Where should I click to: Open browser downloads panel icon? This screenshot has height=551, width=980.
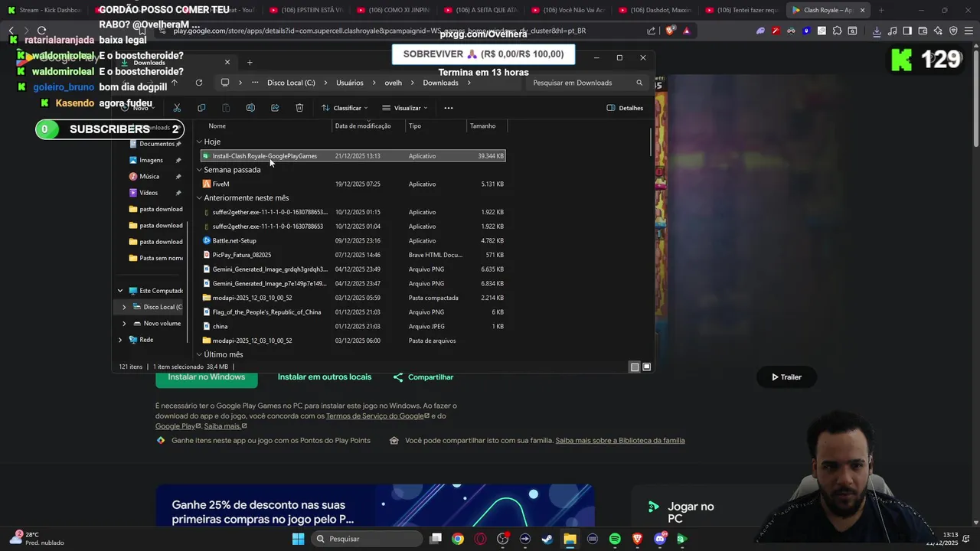click(x=877, y=31)
